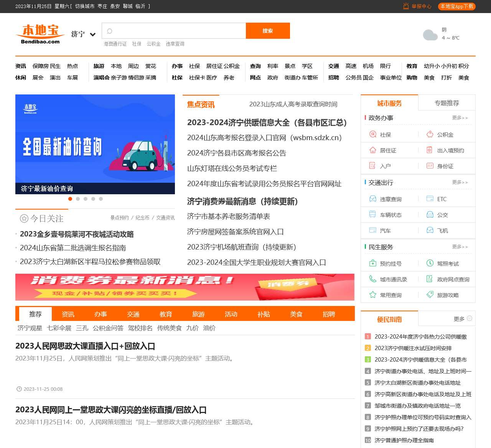Select the 旅游 content tab
491x448 pixels.
point(198,314)
